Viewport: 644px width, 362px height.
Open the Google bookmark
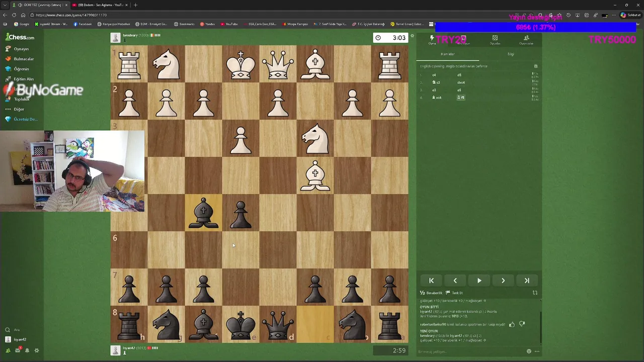(x=22, y=24)
